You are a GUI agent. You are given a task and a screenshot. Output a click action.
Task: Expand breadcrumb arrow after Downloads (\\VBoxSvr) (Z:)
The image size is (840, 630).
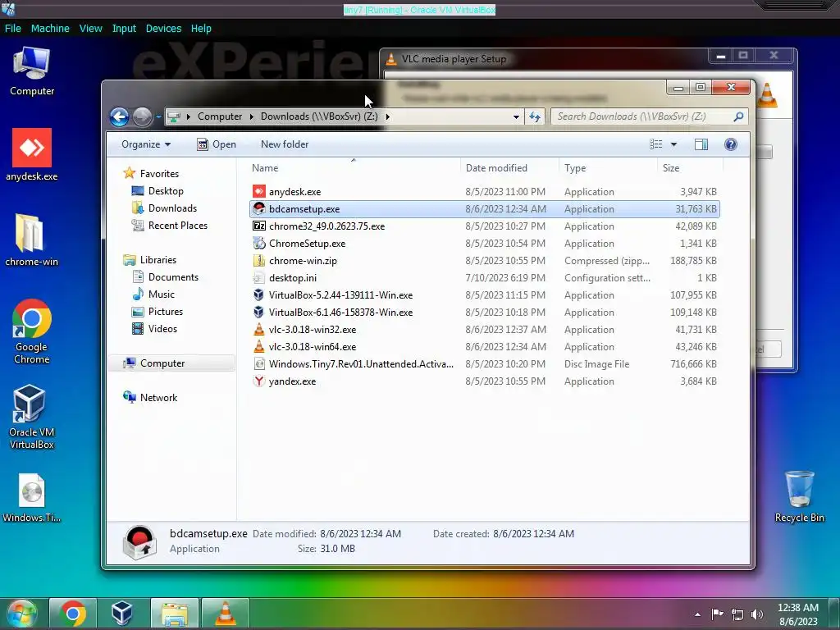coord(387,116)
